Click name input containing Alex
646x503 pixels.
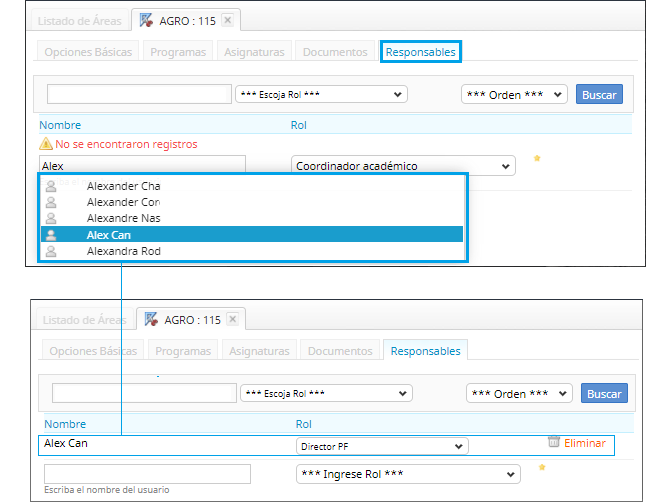point(143,165)
